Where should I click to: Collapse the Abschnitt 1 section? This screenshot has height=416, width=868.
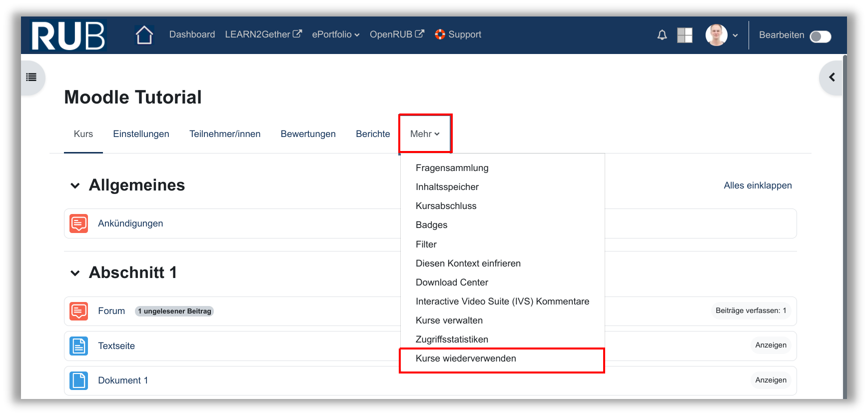(75, 273)
